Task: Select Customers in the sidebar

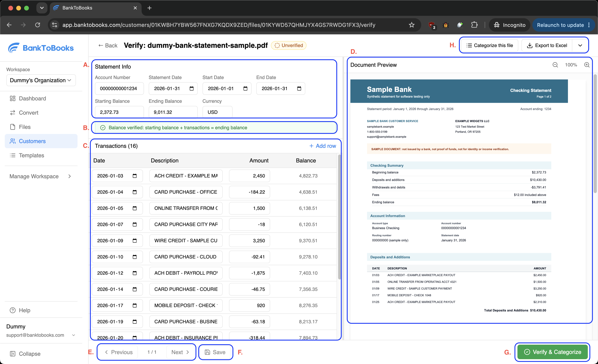Action: click(x=41, y=141)
